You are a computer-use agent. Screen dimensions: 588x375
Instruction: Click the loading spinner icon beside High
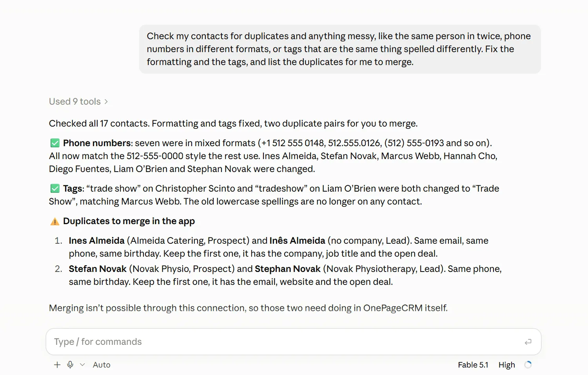tap(528, 365)
